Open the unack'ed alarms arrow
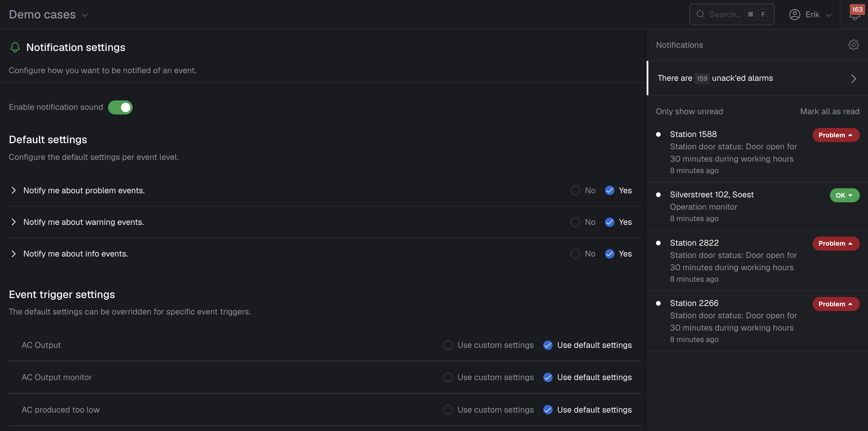The height and width of the screenshot is (431, 868). (x=853, y=78)
